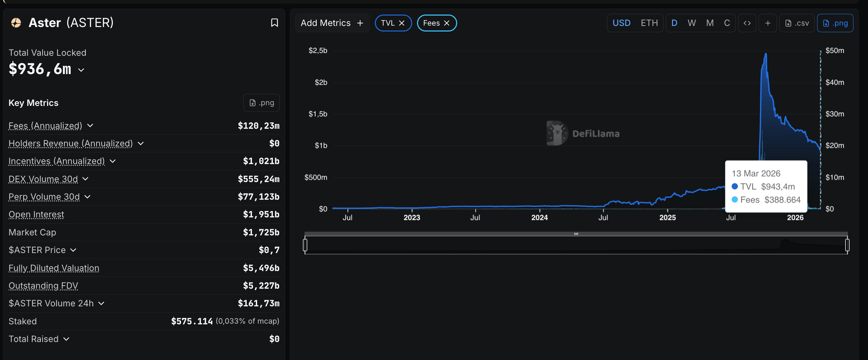Click the 2026 label on chart x-axis
Viewport: 868px width, 360px height.
(x=795, y=218)
